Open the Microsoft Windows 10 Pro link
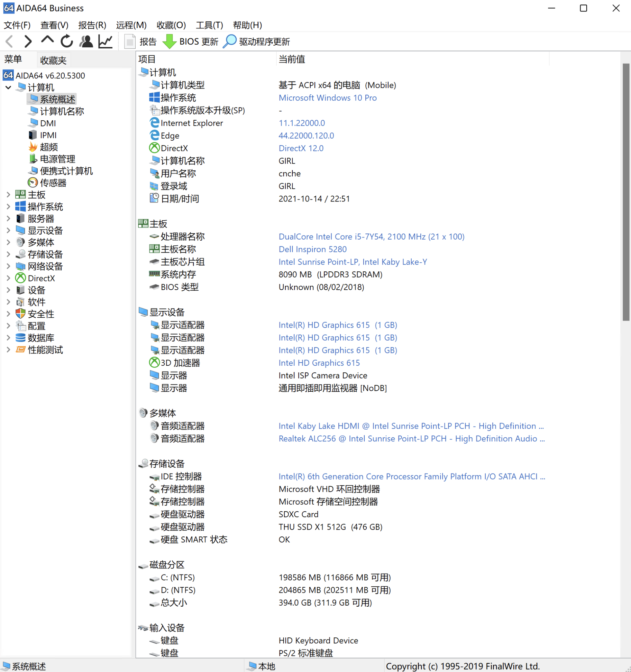 click(328, 98)
